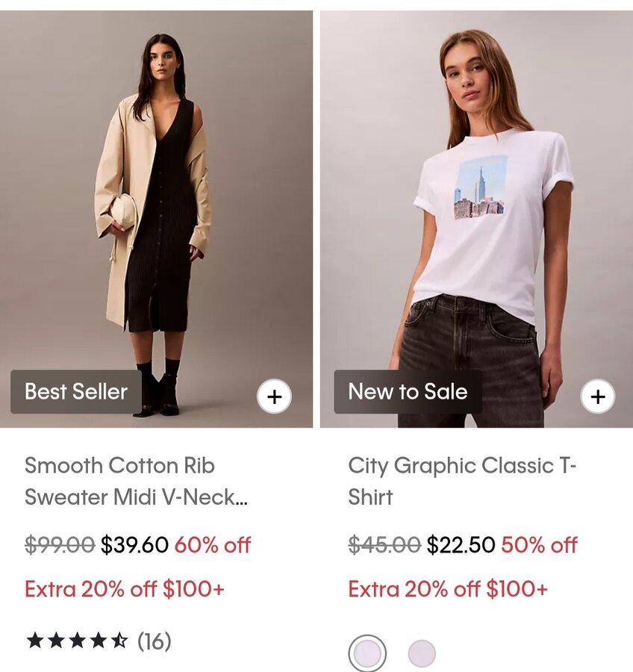Choose the second unselected color swatch
This screenshot has height=672, width=633.
click(x=422, y=653)
